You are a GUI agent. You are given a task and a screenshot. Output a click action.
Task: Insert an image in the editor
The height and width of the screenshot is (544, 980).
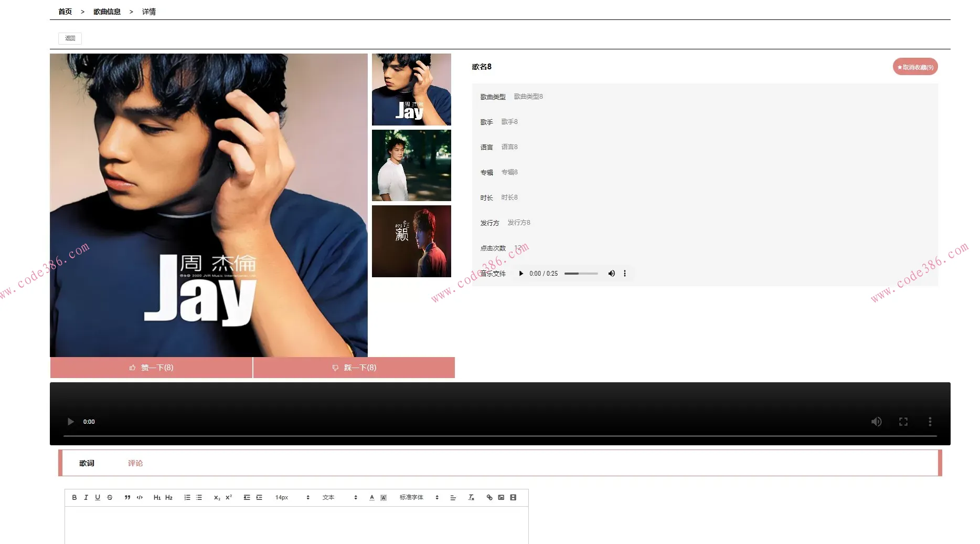501,497
